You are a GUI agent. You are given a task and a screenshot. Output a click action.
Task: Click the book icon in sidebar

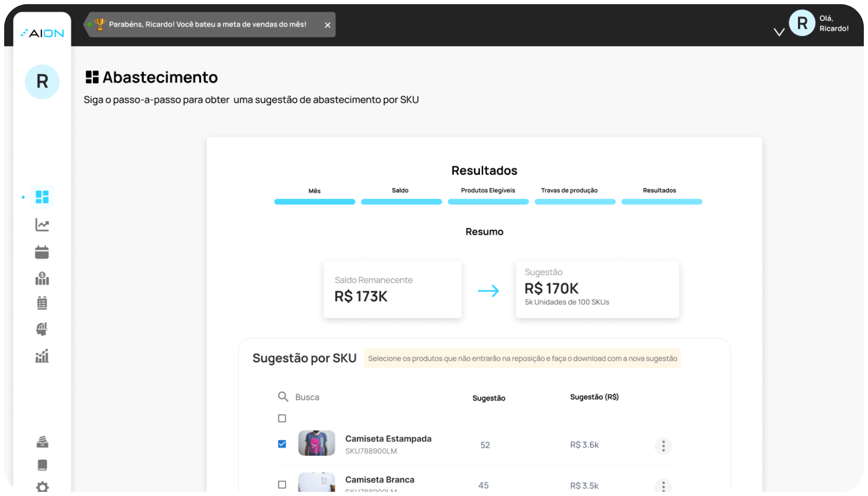42,465
